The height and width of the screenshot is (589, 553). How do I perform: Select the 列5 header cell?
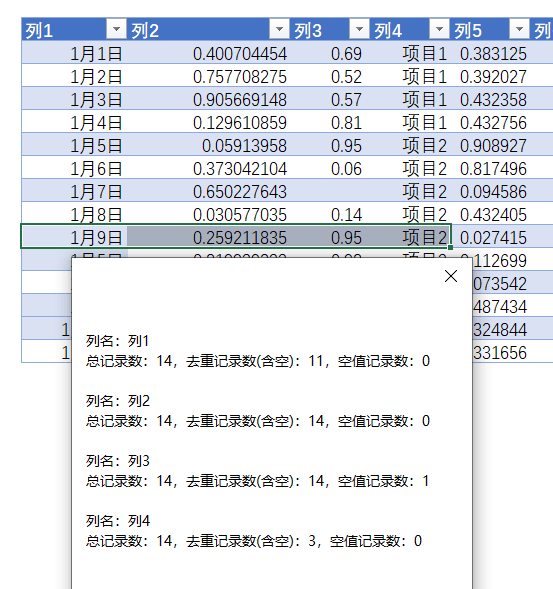click(x=490, y=29)
